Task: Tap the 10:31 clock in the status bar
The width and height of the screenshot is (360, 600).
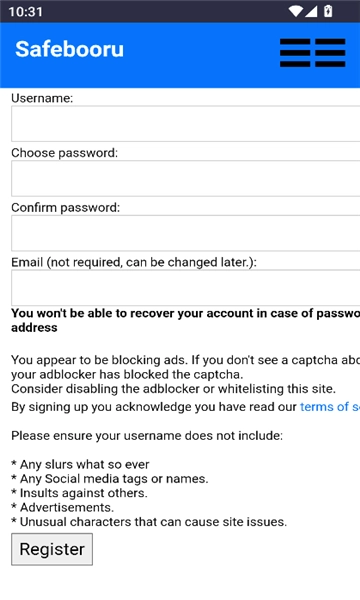Action: [x=25, y=11]
